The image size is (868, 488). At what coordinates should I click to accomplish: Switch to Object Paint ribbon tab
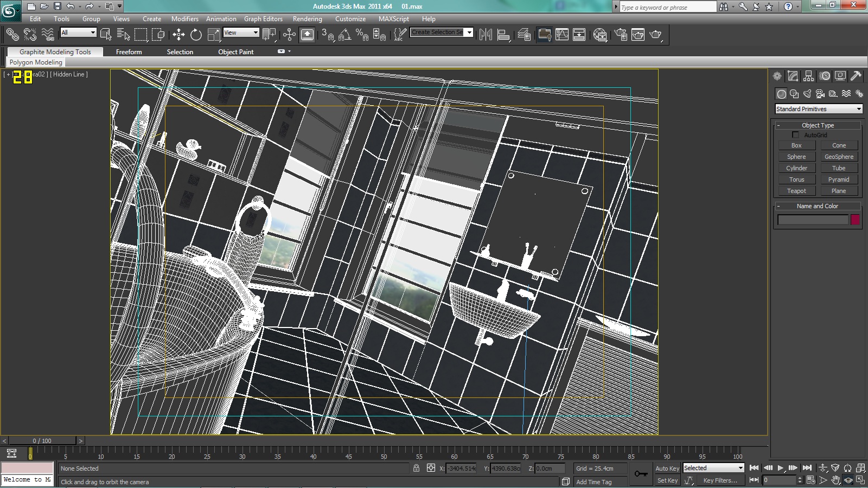[236, 52]
